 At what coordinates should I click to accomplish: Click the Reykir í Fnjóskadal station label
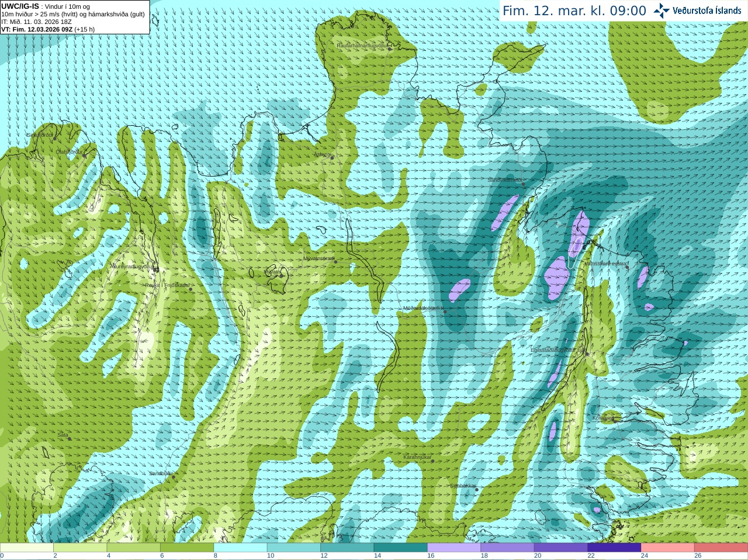pos(167,285)
